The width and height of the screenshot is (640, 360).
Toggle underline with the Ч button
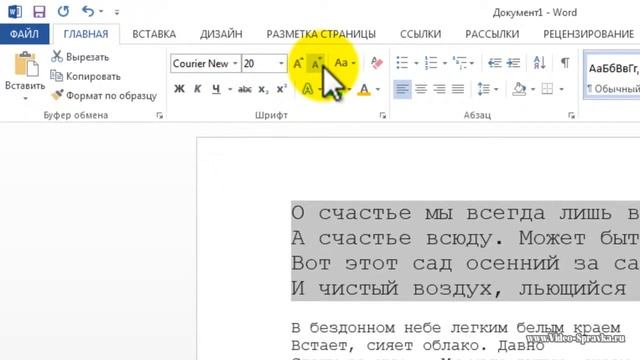coord(216,89)
